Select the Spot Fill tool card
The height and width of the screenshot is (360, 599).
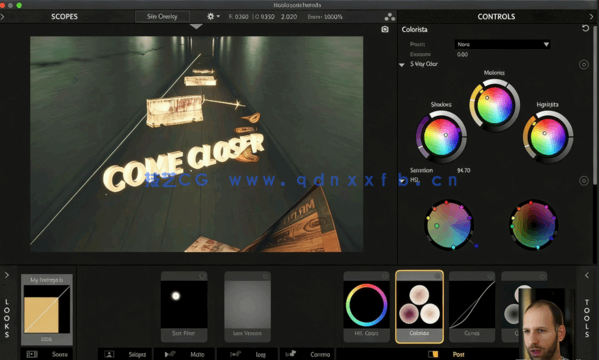point(184,307)
